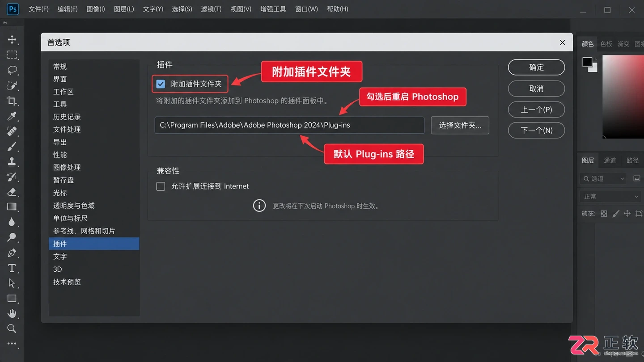Open the 增强工具 menu
Viewport: 644px width, 362px height.
point(273,9)
